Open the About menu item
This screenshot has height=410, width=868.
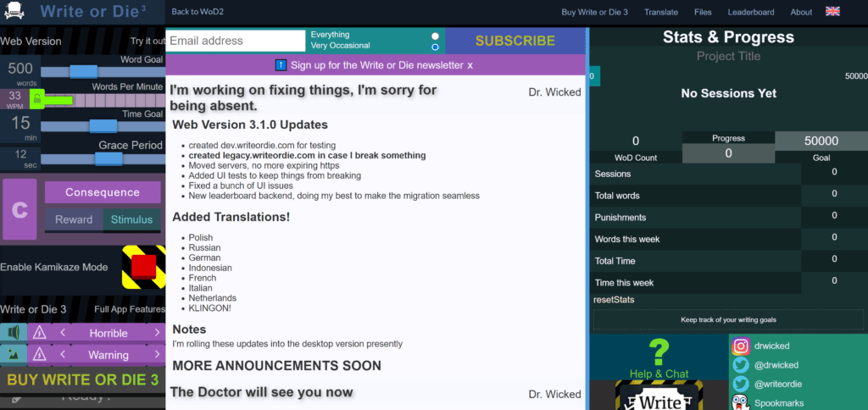coord(801,12)
